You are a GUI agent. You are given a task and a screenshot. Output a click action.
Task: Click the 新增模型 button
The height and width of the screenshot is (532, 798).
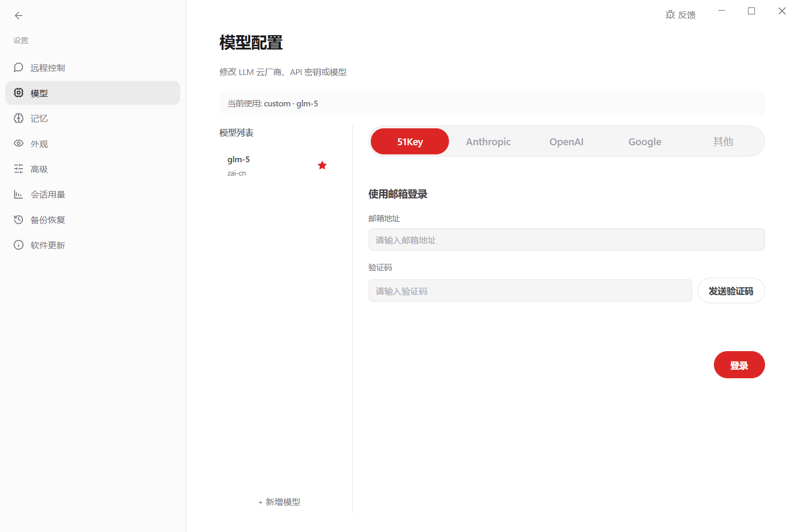(279, 502)
